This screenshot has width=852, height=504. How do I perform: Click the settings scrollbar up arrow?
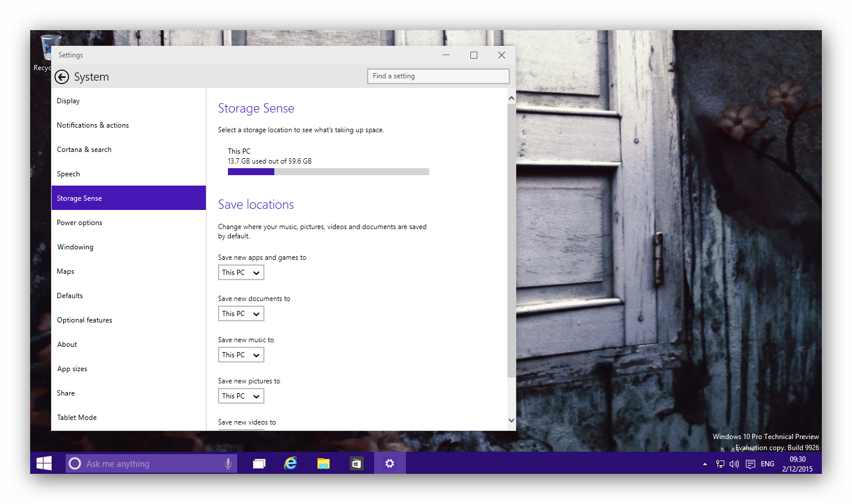(x=512, y=98)
